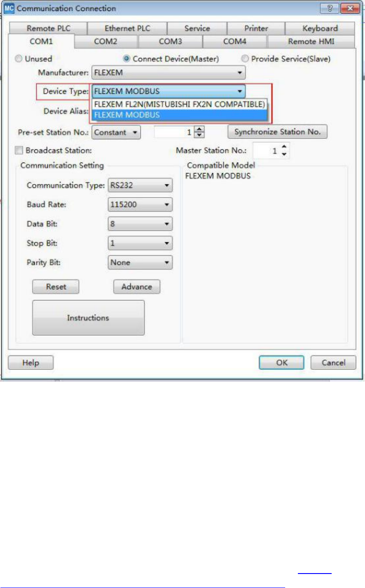Click the Reset button
Image resolution: width=365 pixels, height=588 pixels.
(56, 287)
